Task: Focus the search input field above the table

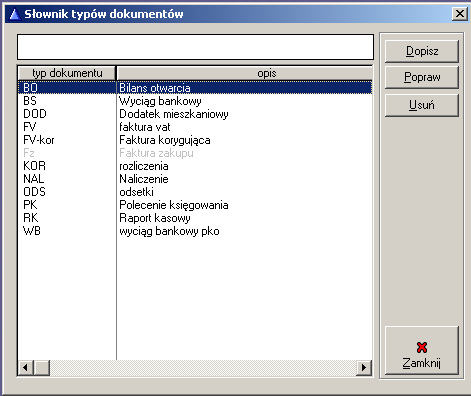Action: point(195,47)
